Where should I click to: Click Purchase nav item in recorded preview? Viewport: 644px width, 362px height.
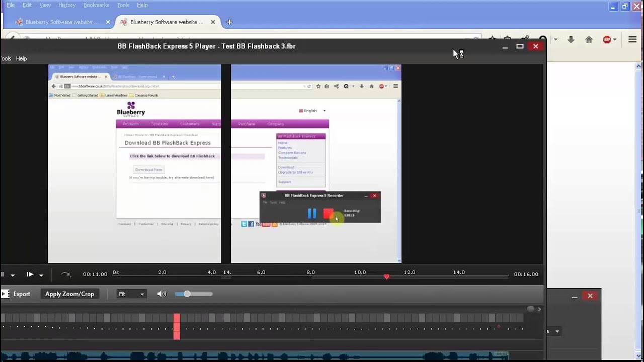(247, 124)
